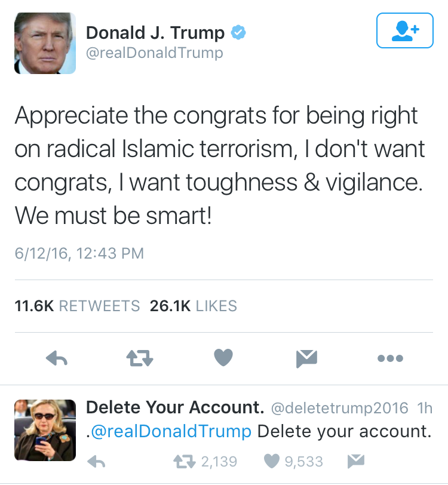The image size is (448, 485).
Task: View the 11.6K retweets list
Action: point(77,306)
